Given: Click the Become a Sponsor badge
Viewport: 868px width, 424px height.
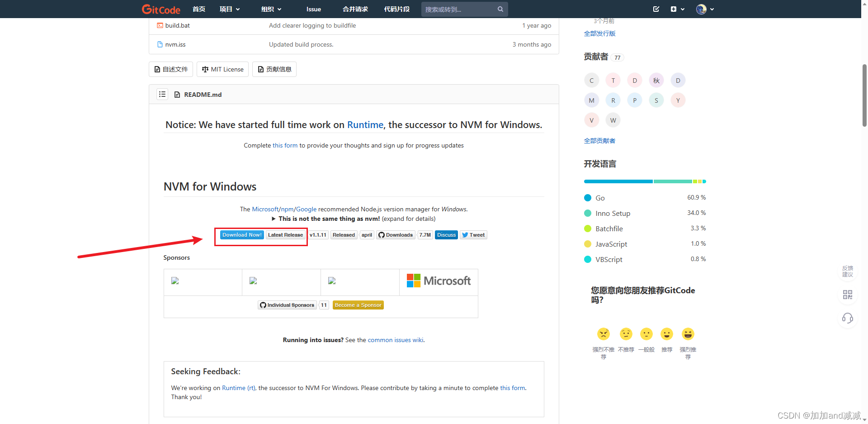Looking at the screenshot, I should pyautogui.click(x=358, y=305).
